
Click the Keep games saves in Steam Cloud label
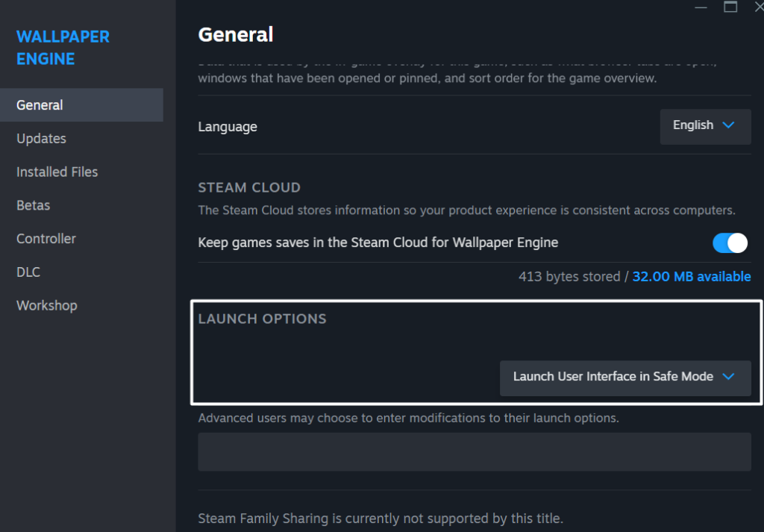(x=378, y=242)
